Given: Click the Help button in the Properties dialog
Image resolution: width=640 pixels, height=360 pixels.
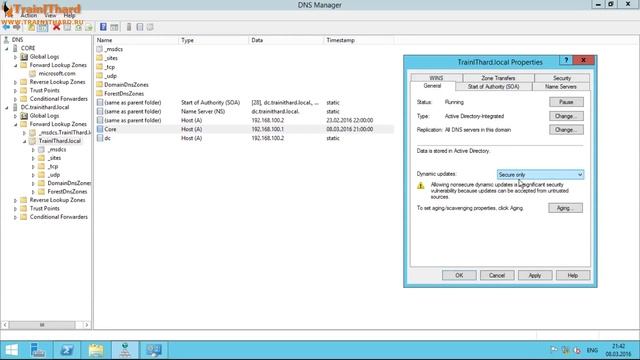Looking at the screenshot, I should click(x=573, y=275).
